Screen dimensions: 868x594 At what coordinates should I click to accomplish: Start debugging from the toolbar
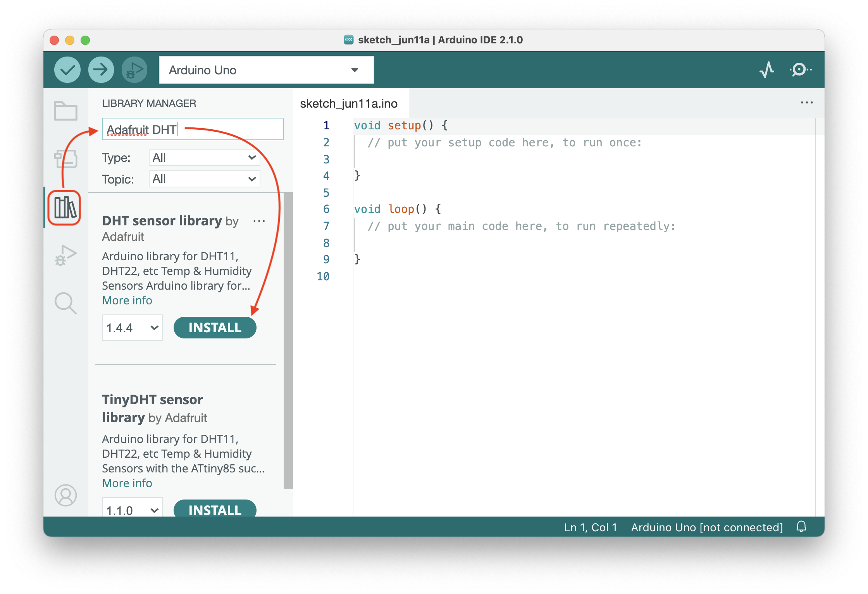[134, 70]
